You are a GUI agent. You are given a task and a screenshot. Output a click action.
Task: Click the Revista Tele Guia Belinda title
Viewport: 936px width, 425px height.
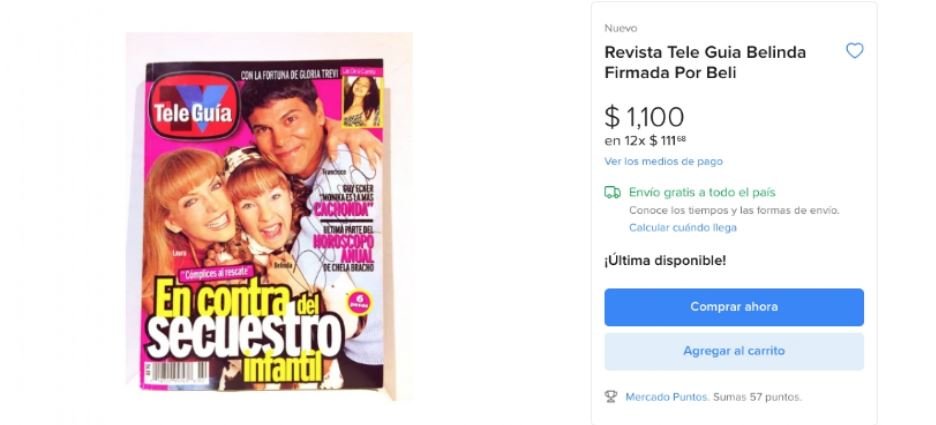(x=705, y=62)
